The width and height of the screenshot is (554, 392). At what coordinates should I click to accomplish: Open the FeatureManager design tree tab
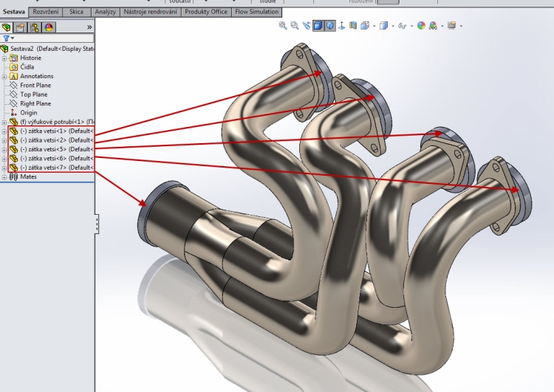(x=7, y=27)
